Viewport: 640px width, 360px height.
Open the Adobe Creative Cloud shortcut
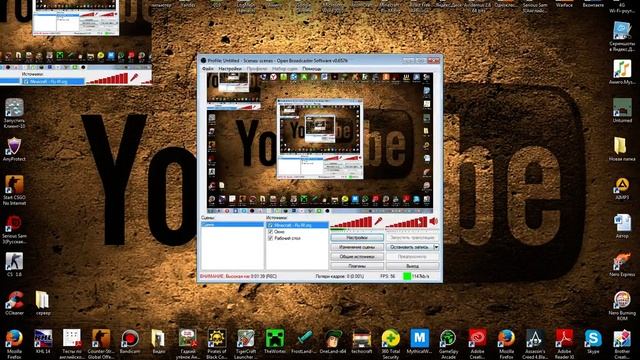tap(477, 344)
